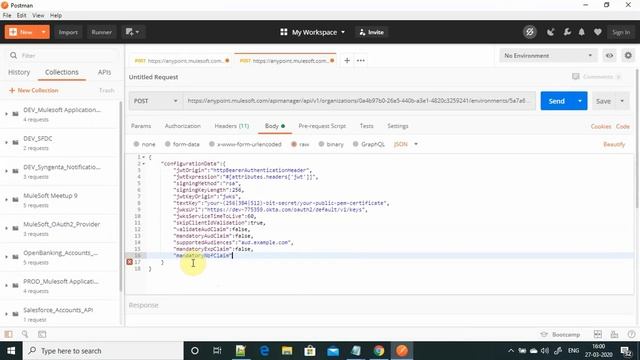The width and height of the screenshot is (640, 360).
Task: Expand the MuleSoft Meetup 9 collection
Action: [6, 200]
